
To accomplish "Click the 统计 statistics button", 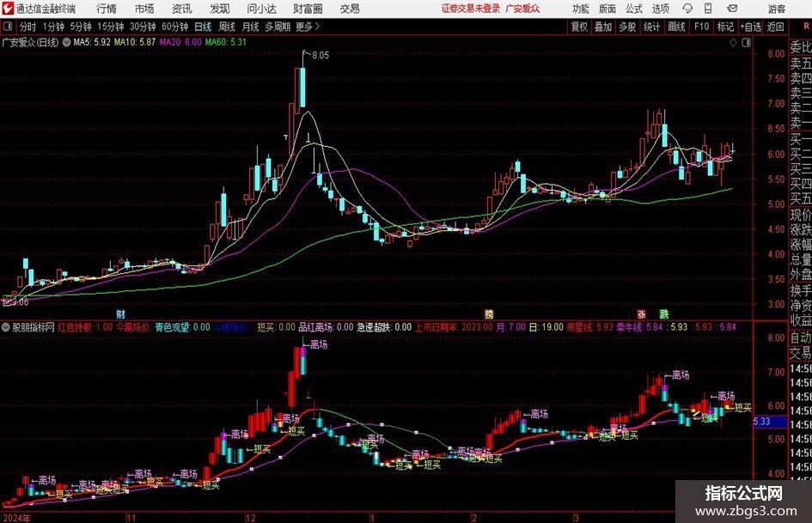I will [x=651, y=27].
